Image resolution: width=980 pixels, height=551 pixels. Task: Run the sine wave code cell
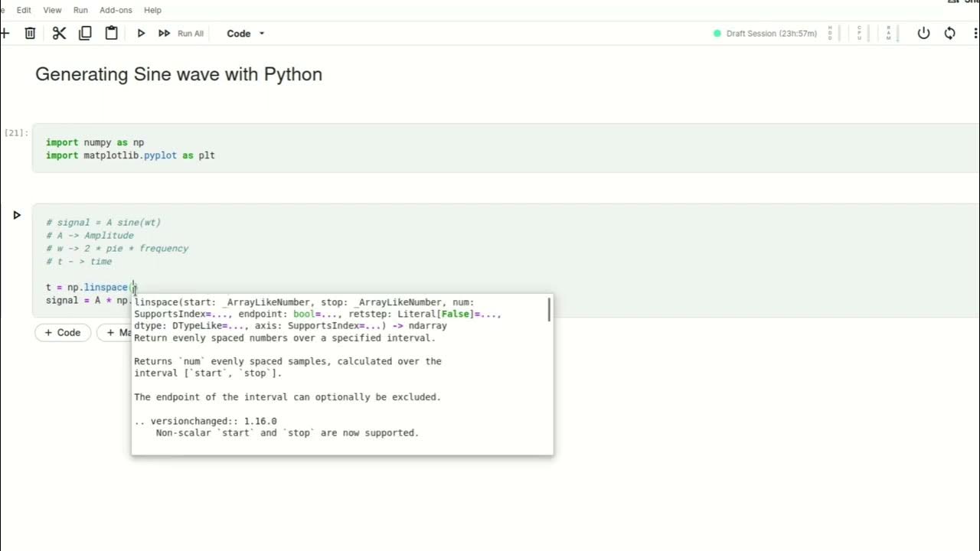point(17,215)
